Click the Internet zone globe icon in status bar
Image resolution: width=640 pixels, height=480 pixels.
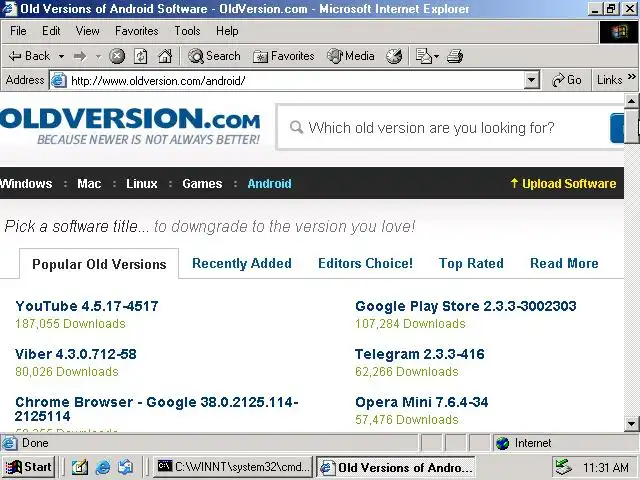503,443
